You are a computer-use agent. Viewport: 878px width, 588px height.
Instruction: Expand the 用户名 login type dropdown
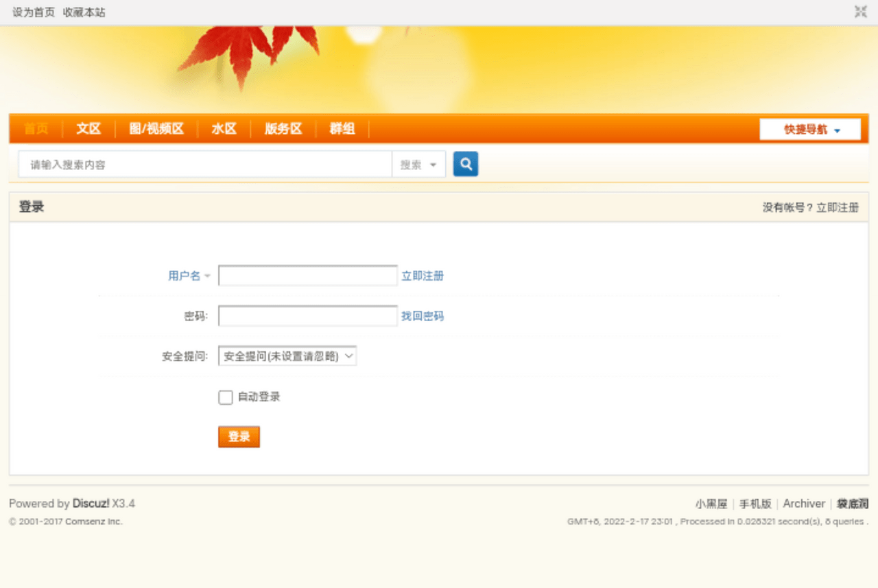point(189,276)
